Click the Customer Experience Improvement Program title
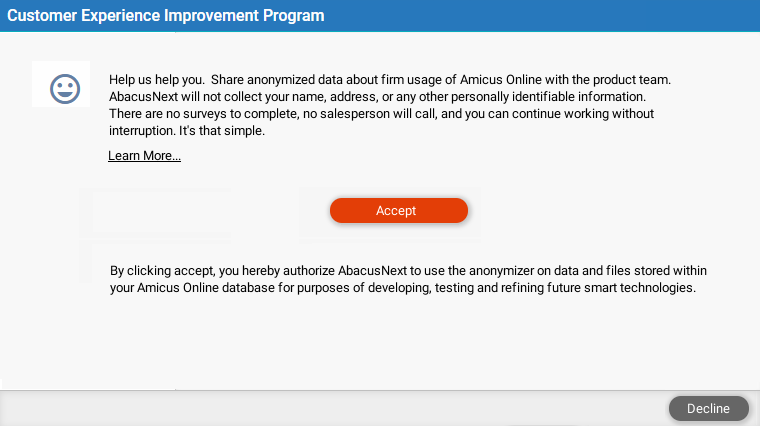The image size is (760, 426). pyautogui.click(x=166, y=16)
